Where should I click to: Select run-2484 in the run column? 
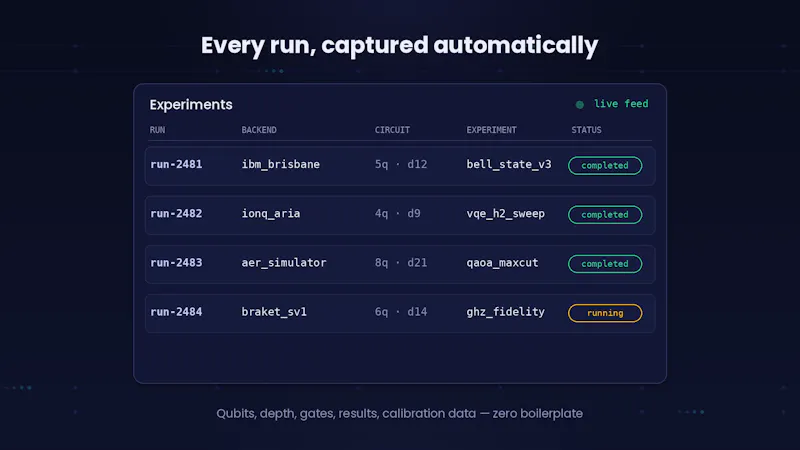coord(176,312)
